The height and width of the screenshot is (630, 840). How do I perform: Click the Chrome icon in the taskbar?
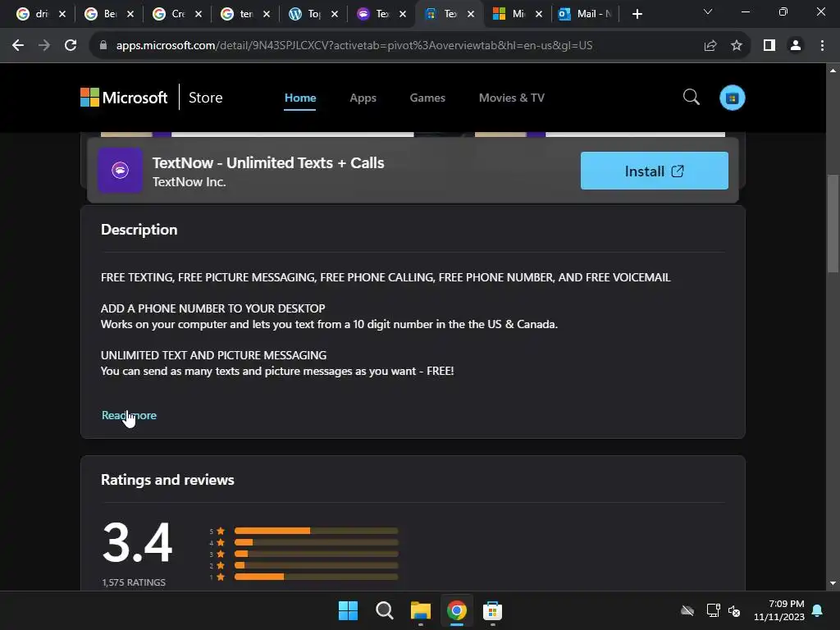point(456,610)
